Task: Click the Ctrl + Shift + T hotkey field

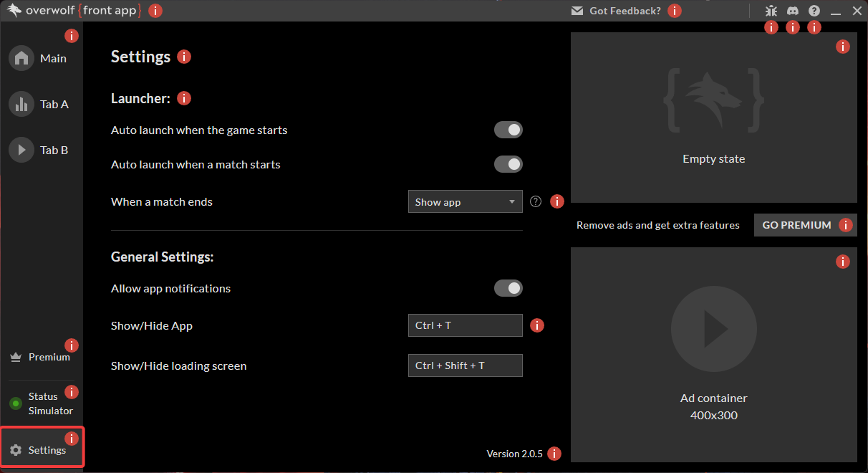Action: (466, 365)
